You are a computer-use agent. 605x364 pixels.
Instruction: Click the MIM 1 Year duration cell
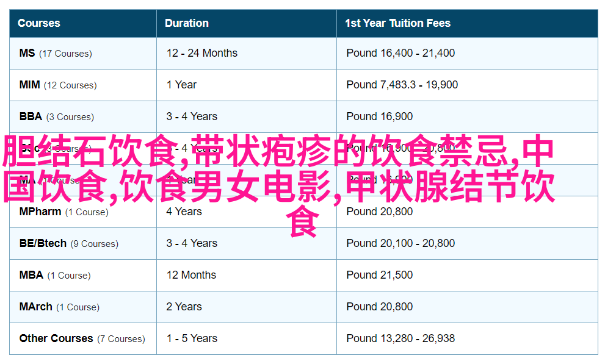pyautogui.click(x=181, y=85)
